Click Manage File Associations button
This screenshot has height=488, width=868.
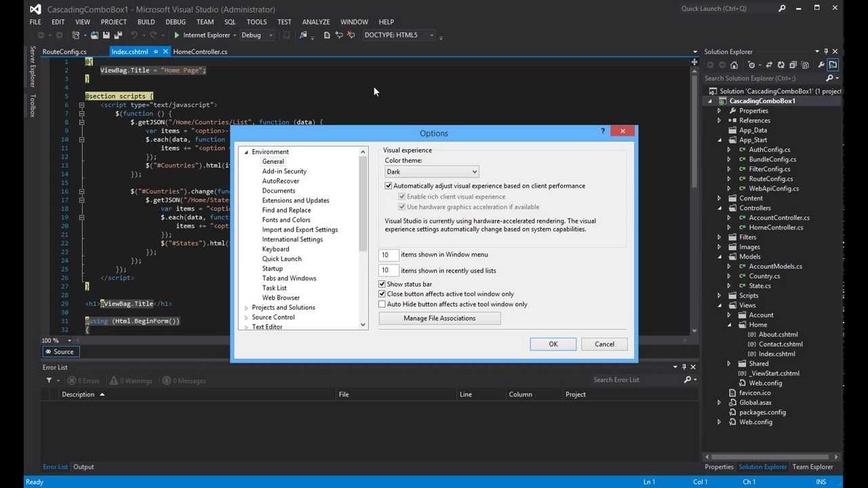[439, 318]
